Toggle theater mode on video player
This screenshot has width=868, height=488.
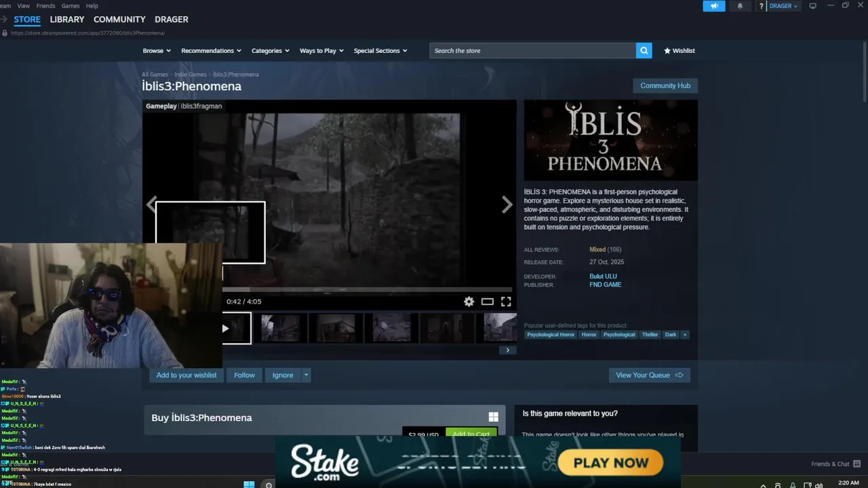point(487,302)
